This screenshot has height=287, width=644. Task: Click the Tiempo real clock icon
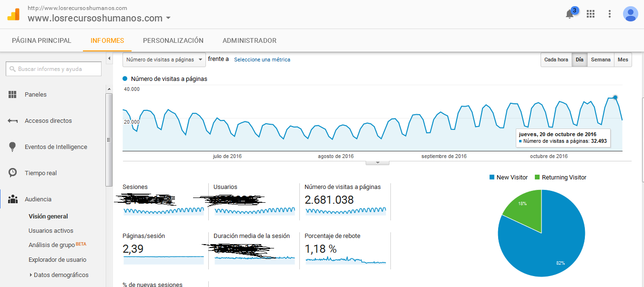point(13,173)
